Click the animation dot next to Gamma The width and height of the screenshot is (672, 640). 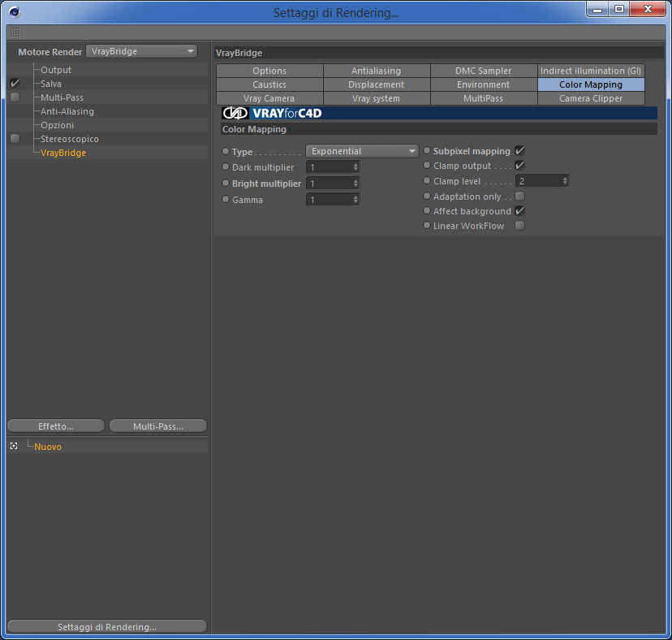[226, 199]
